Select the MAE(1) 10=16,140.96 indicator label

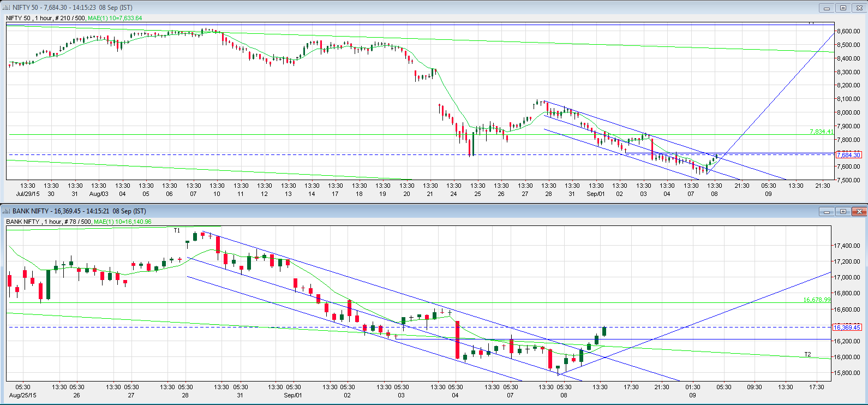[x=122, y=222]
